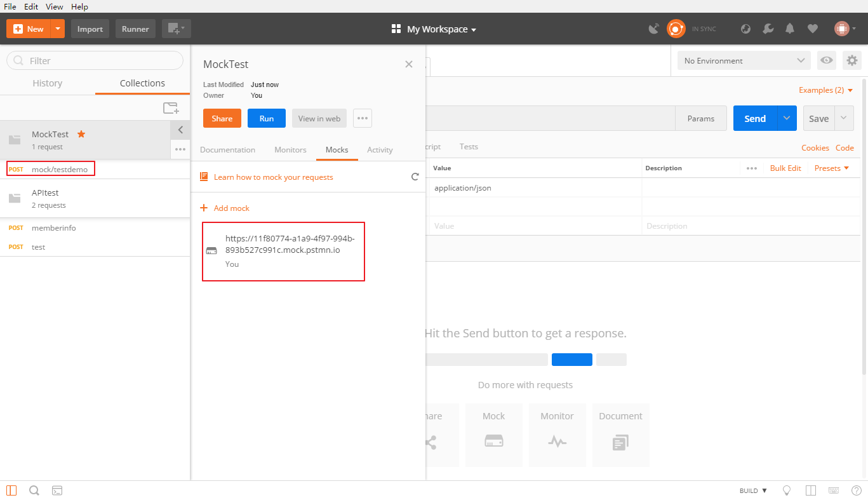
Task: Click the new collection folder icon
Action: (171, 108)
